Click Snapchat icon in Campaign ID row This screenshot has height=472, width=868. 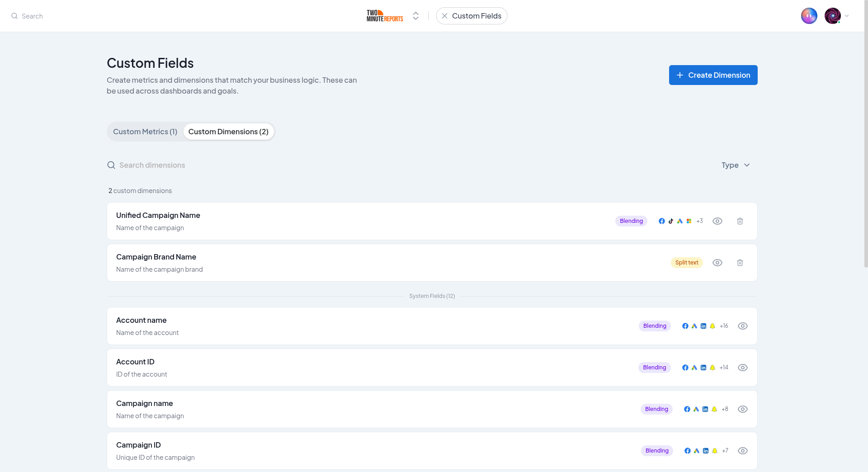point(715,451)
